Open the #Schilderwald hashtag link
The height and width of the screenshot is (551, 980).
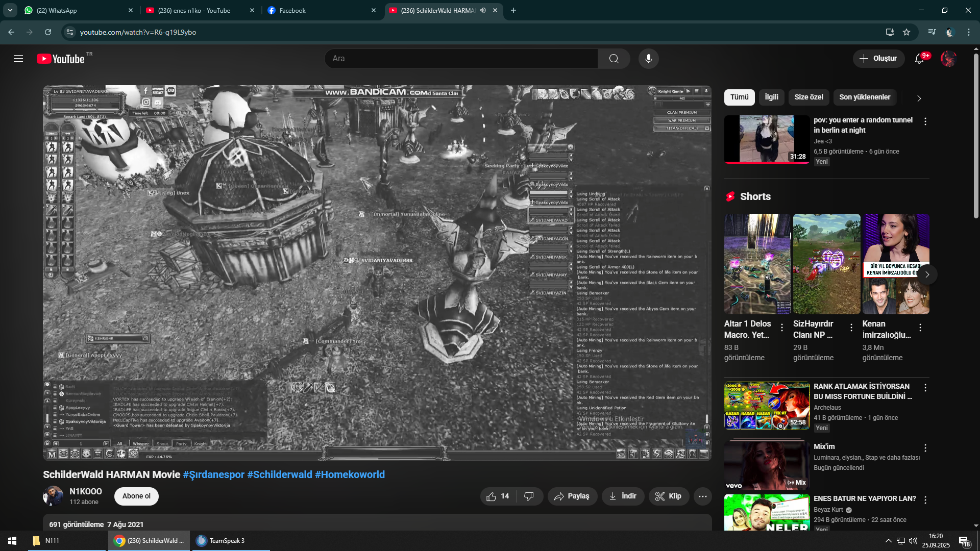(280, 474)
